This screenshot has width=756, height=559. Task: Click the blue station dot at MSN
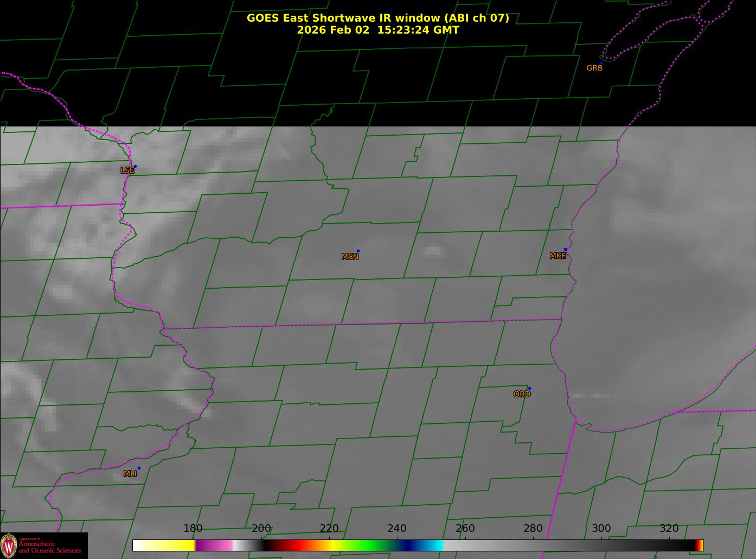click(x=358, y=251)
